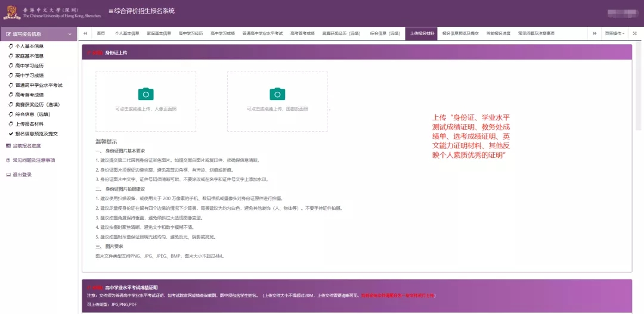Click camera icon for ID portrait side upload
The width and height of the screenshot is (644, 314).
(145, 94)
